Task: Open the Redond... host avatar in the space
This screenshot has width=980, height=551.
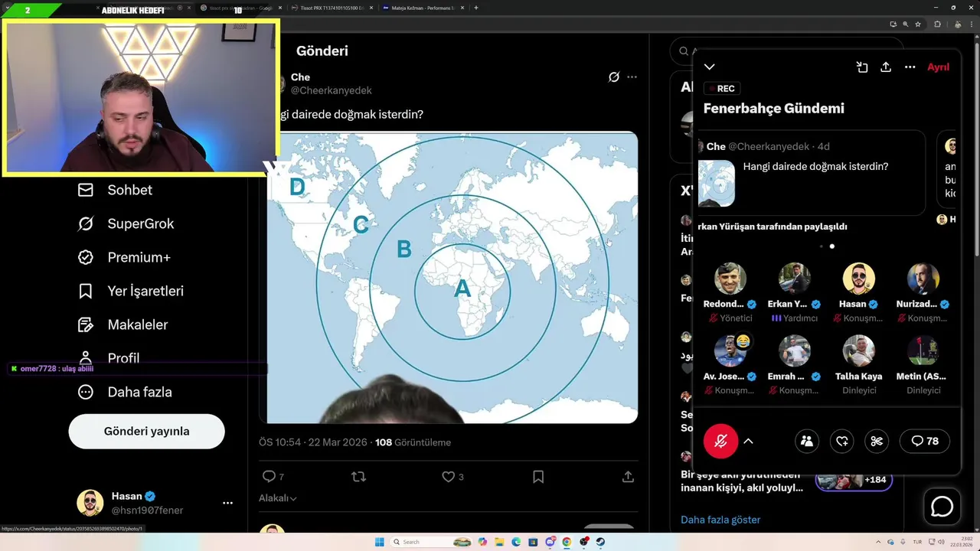Action: [730, 279]
